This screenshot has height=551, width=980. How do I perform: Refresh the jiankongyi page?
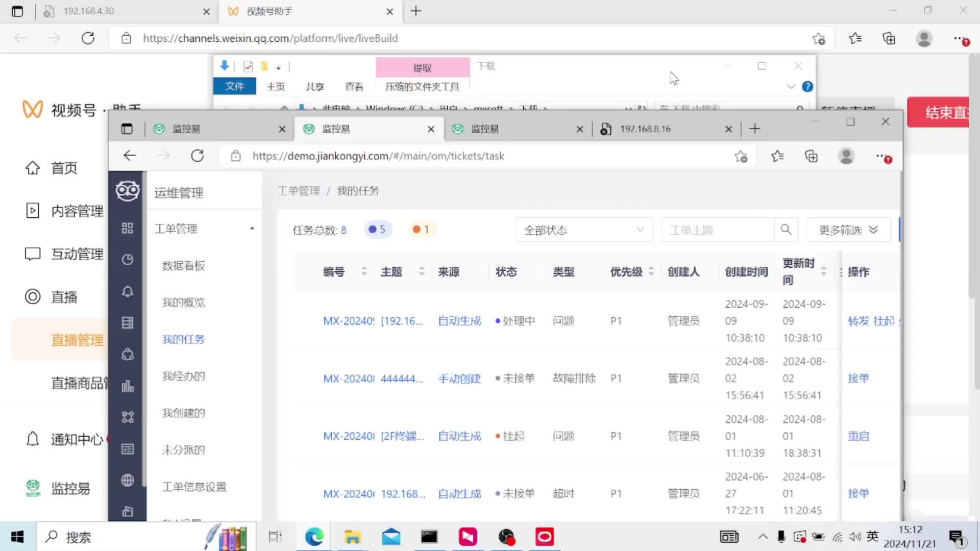(x=198, y=156)
